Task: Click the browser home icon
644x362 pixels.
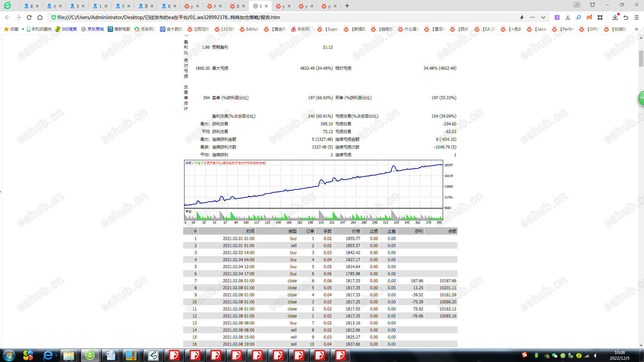Action: (x=40, y=17)
